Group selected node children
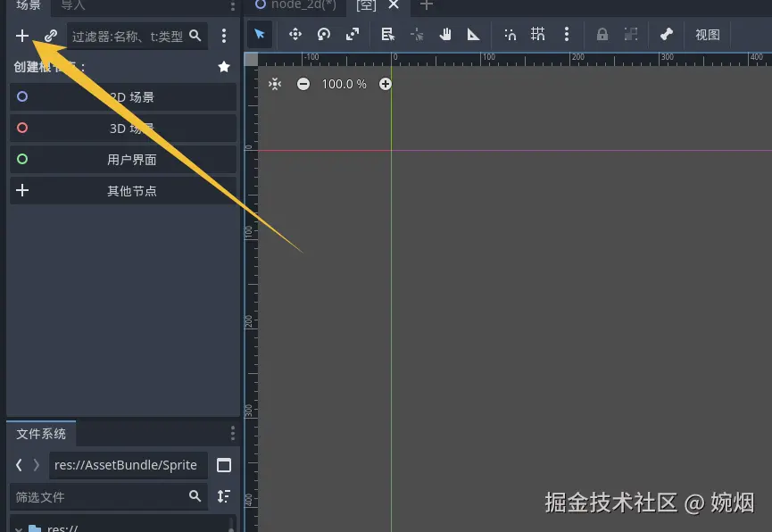 631,35
